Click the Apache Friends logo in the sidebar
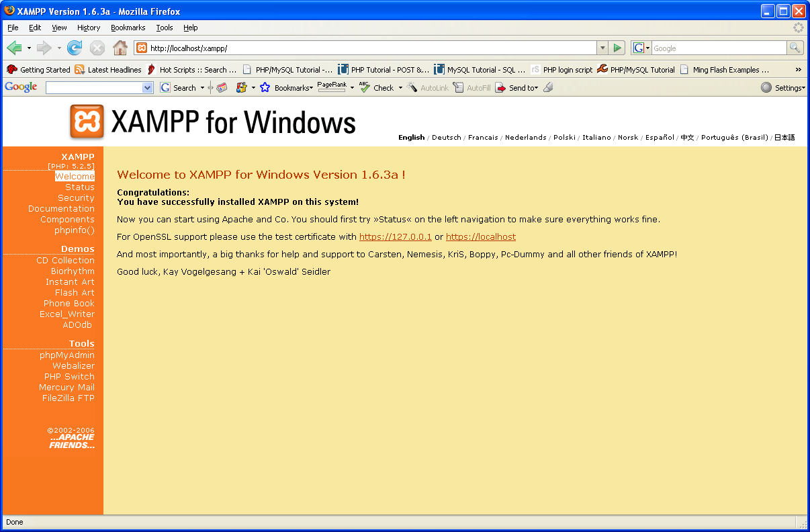 pyautogui.click(x=72, y=441)
